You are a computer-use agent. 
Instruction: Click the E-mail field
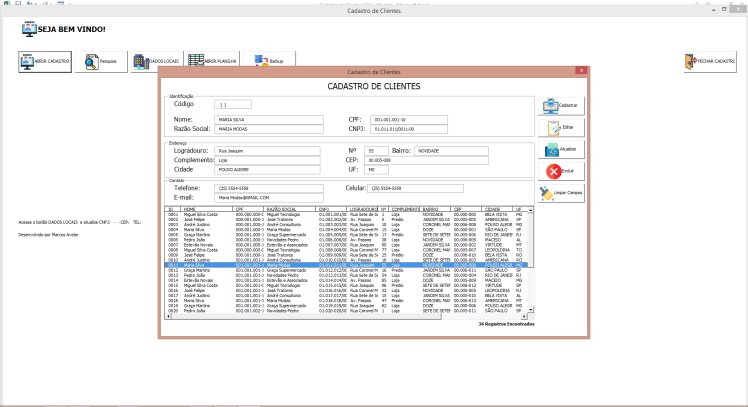click(x=269, y=198)
